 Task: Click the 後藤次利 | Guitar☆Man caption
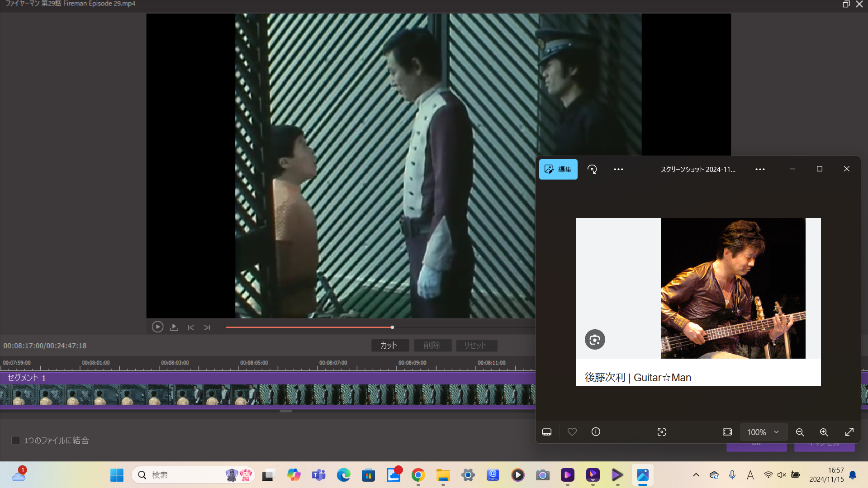tap(638, 378)
